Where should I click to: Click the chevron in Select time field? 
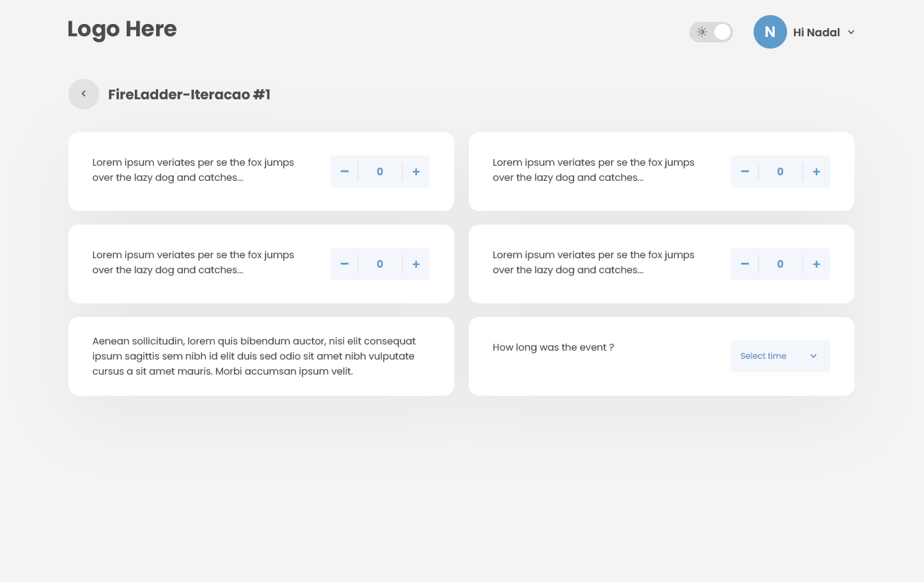[814, 356]
